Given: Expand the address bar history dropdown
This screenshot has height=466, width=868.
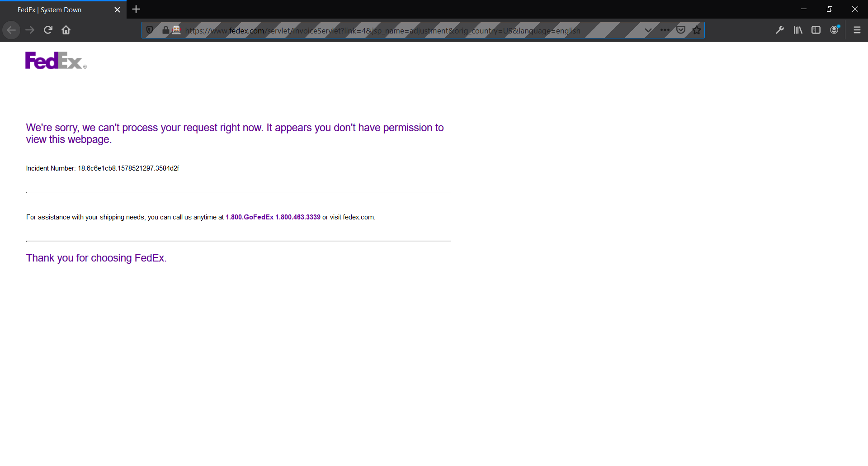Looking at the screenshot, I should (x=648, y=30).
